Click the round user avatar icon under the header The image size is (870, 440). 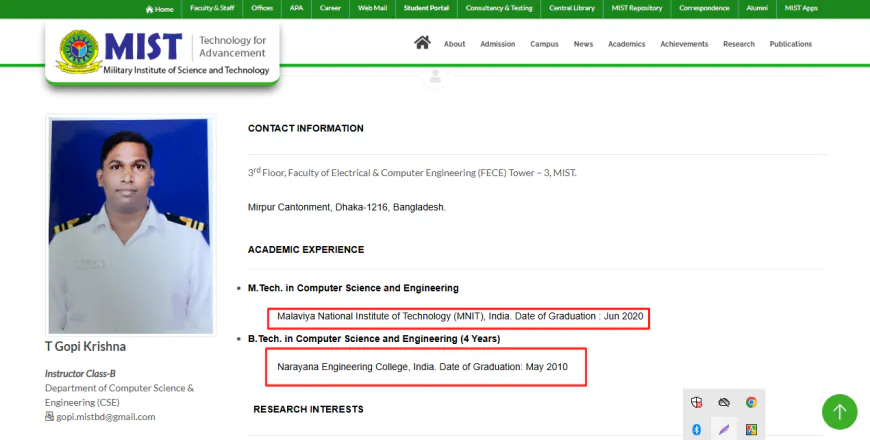click(436, 77)
